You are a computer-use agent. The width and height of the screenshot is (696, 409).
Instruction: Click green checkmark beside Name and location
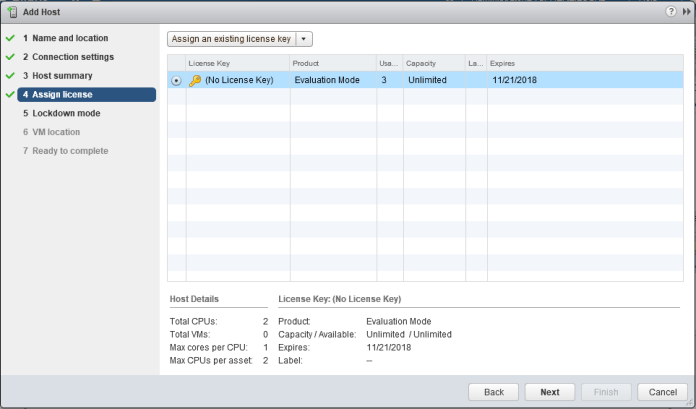point(9,38)
